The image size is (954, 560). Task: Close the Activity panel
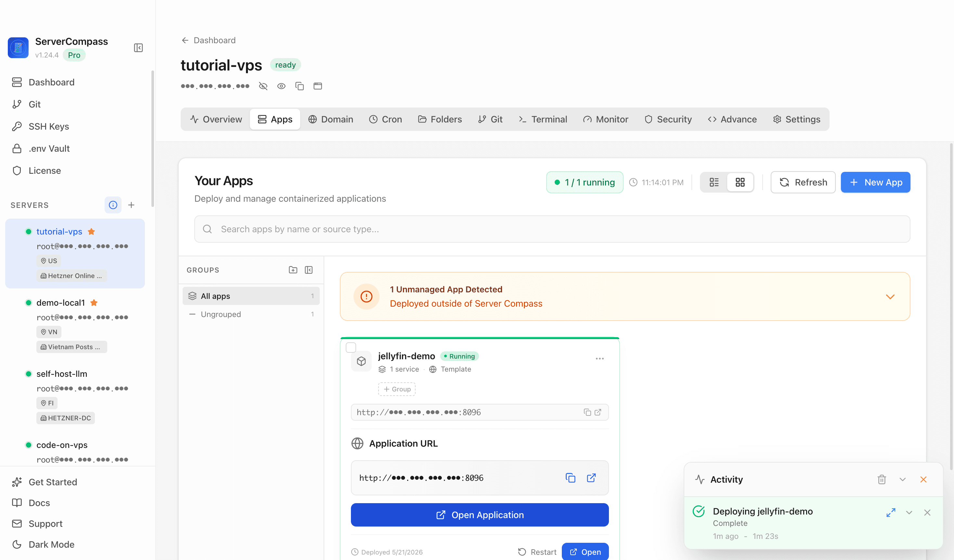coord(923,480)
